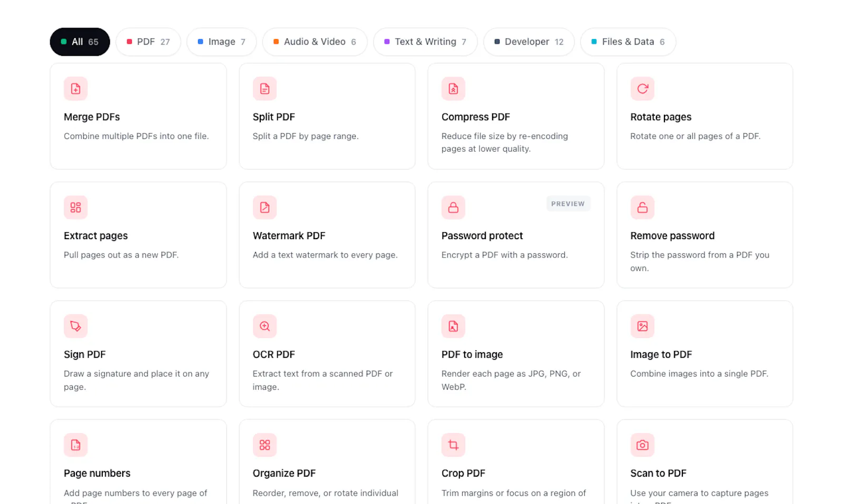Open the Extract pages title link
This screenshot has width=843, height=504.
click(95, 236)
